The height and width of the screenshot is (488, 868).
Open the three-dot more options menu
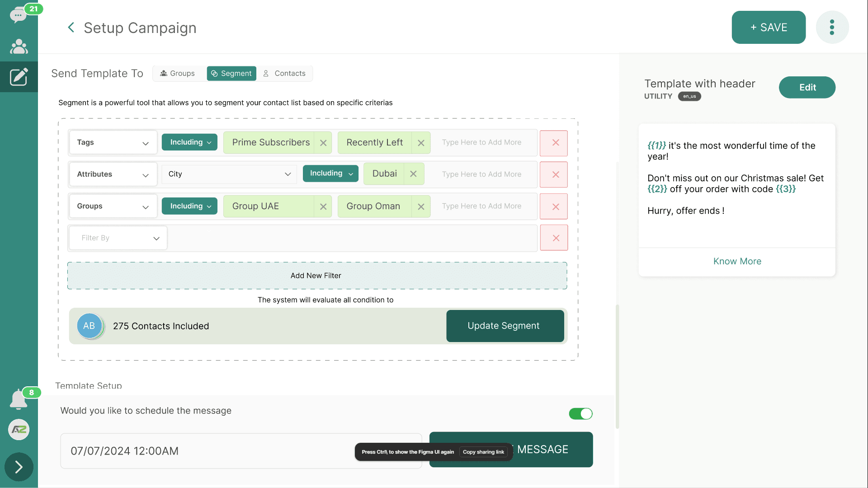click(832, 27)
